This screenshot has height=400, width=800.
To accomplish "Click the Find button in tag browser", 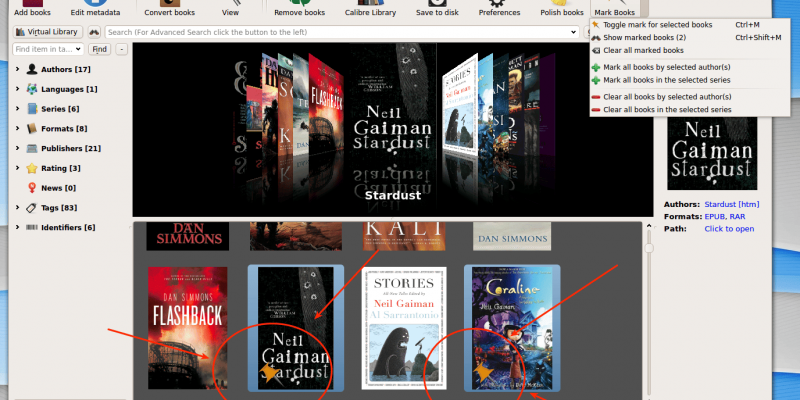I will (99, 49).
